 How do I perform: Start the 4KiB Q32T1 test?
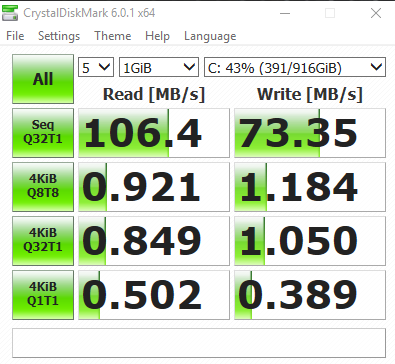coord(43,241)
